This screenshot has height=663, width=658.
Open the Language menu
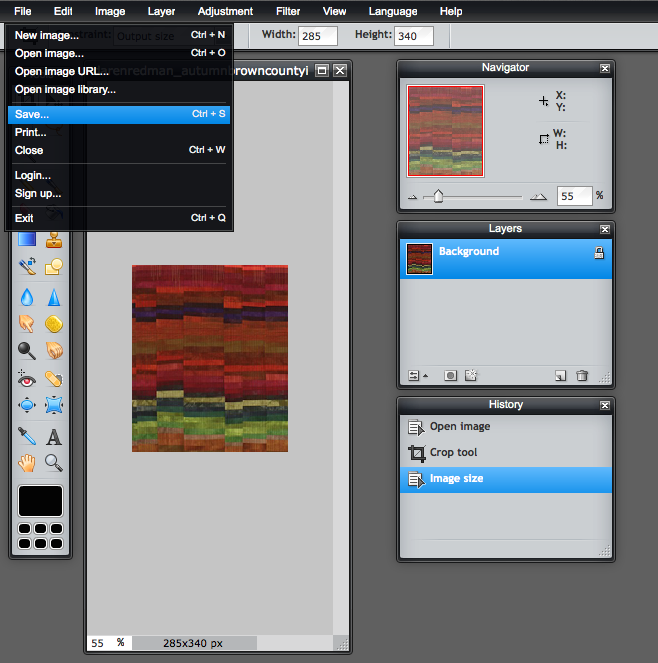tap(393, 11)
